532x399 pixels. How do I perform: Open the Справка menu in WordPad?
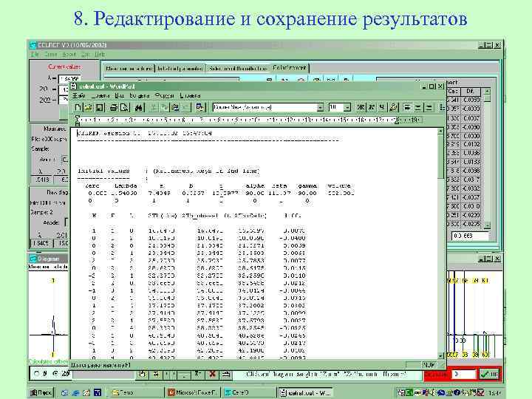click(x=191, y=95)
